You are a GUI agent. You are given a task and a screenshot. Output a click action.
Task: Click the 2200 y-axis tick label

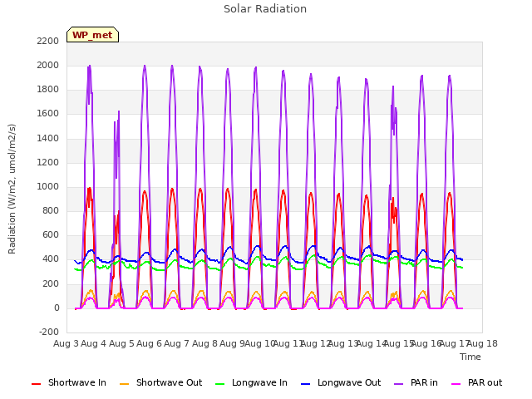(x=48, y=41)
